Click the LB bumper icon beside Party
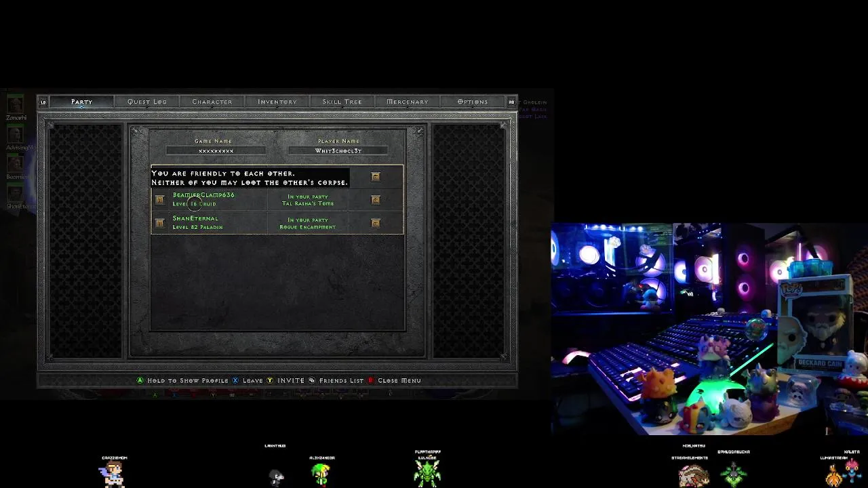Viewport: 868px width, 488px height. (x=43, y=102)
